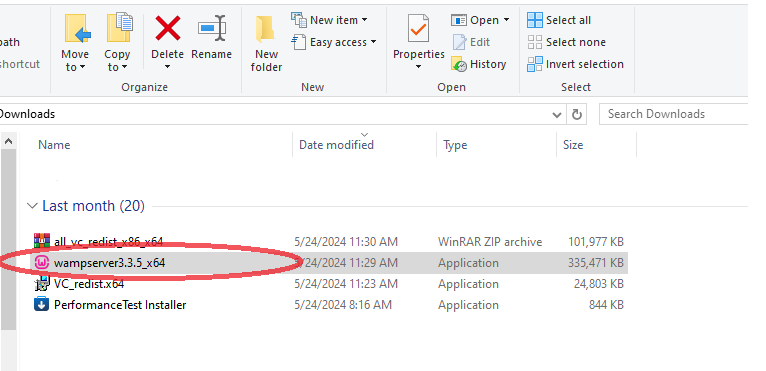Click the Rename icon
The height and width of the screenshot is (371, 766).
click(212, 28)
